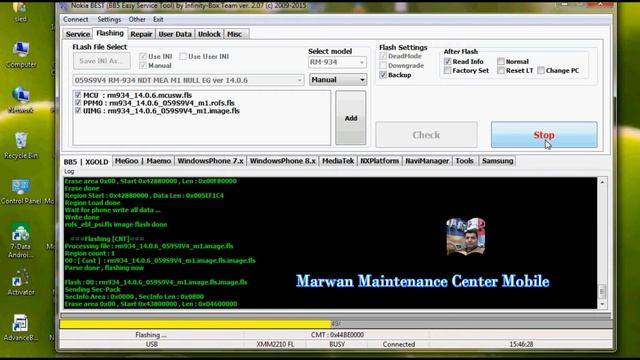
Task: Click the yellow flashing progress bar
Action: (195, 324)
